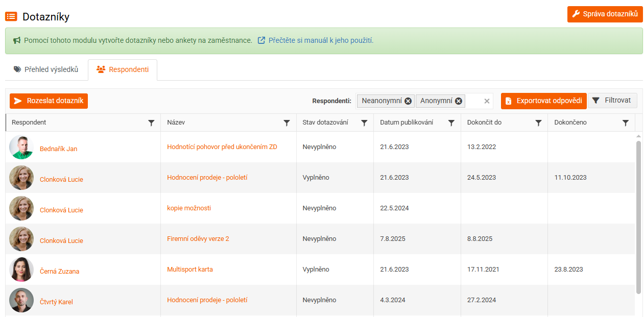Open the Multisport karta questionnaire link
The image size is (644, 317).
pos(189,270)
